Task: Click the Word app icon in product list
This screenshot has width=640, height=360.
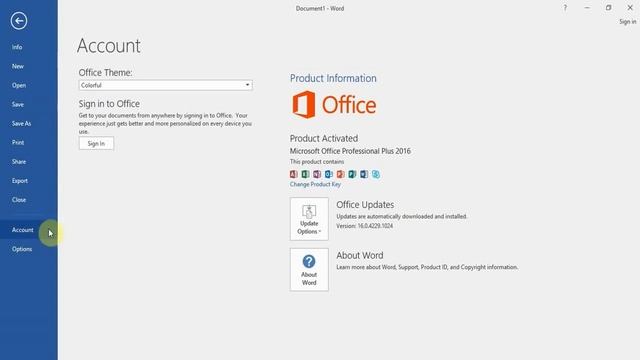Action: 364,174
